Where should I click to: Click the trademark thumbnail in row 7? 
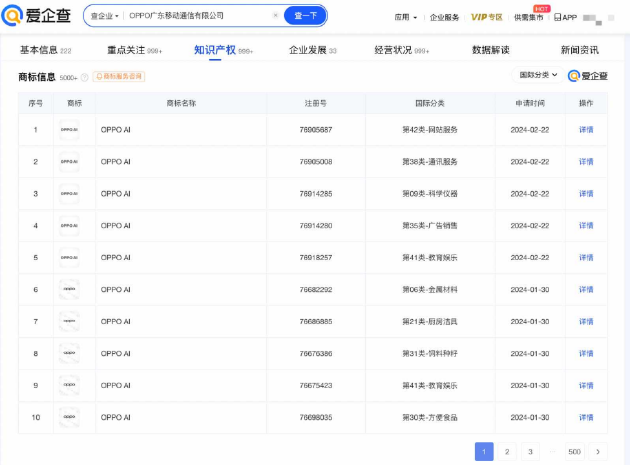click(69, 322)
